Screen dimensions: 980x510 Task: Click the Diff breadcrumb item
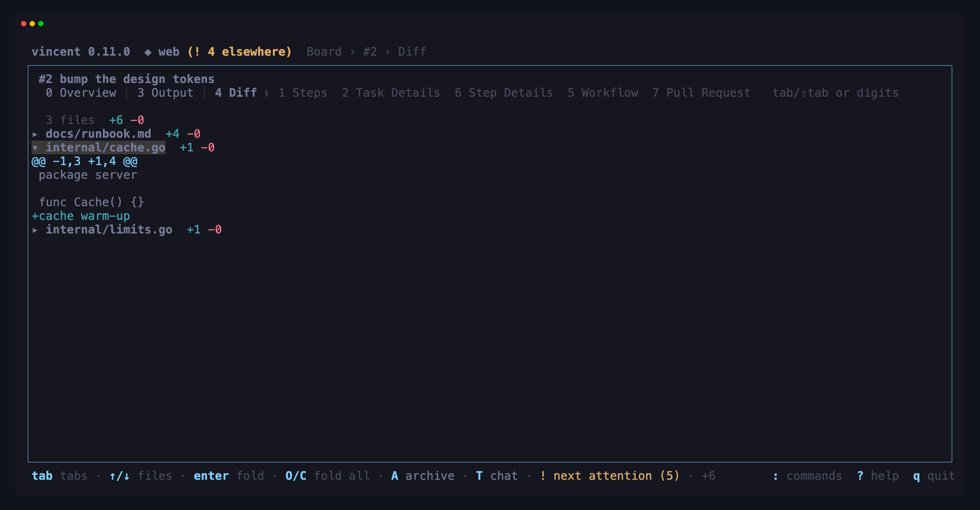click(x=412, y=52)
